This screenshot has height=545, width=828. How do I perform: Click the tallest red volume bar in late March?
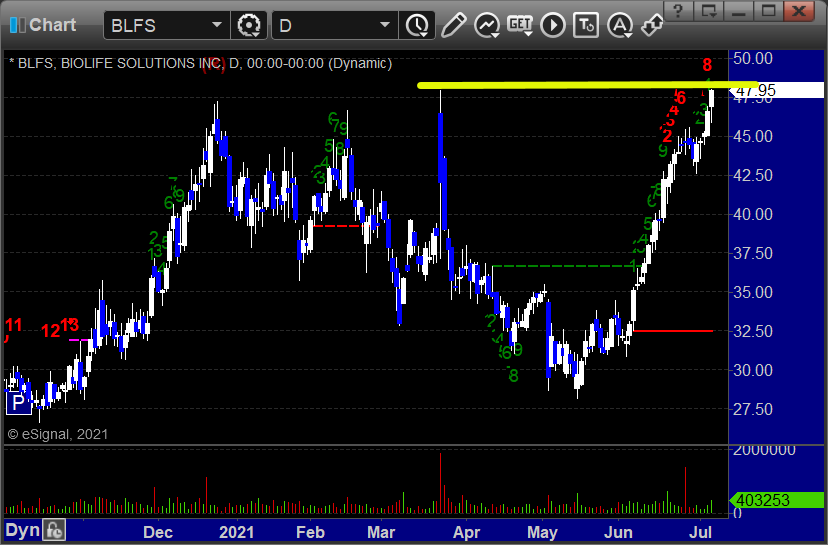440,483
